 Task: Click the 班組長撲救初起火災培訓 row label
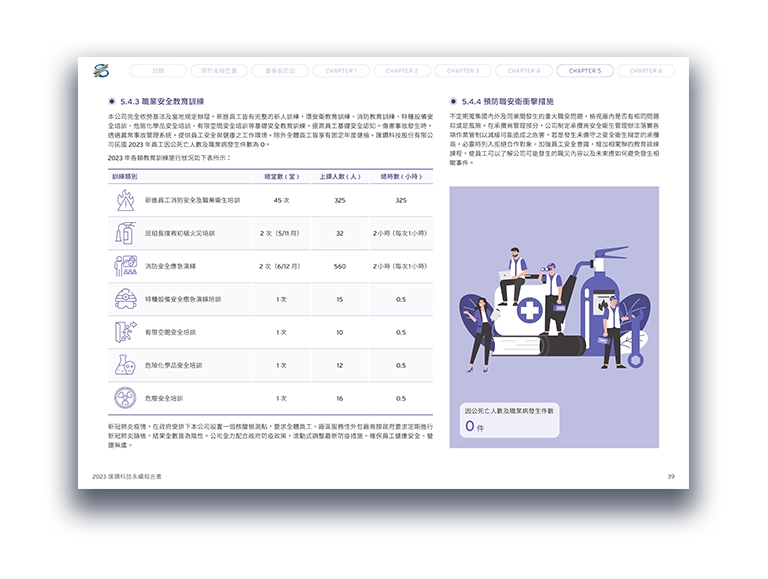click(180, 233)
